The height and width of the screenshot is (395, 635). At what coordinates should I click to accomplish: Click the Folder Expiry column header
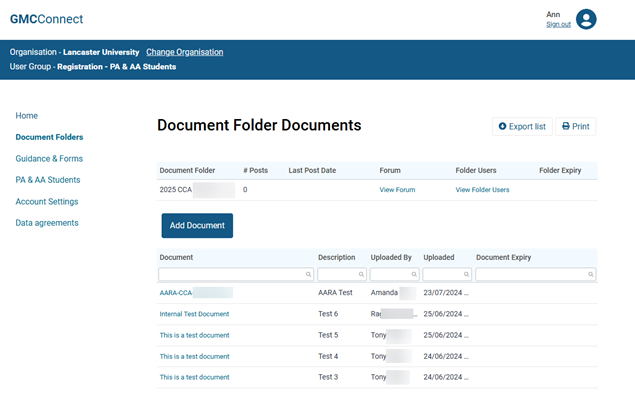pos(560,171)
